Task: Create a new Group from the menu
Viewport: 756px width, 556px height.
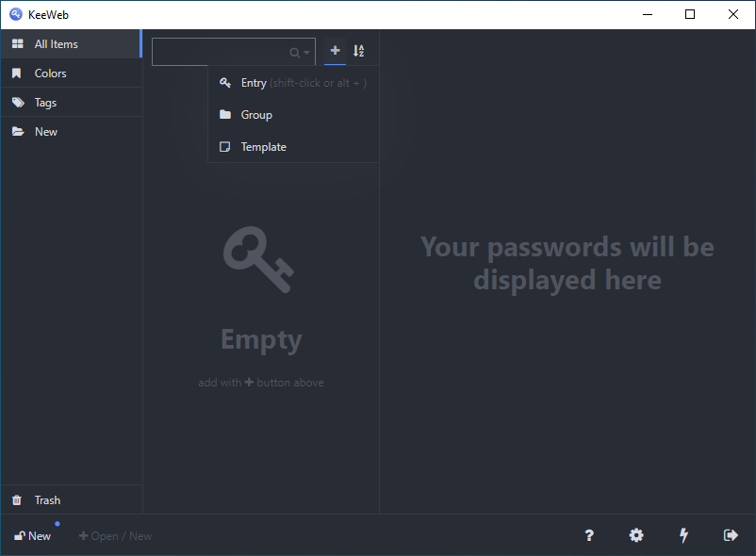Action: 255,114
